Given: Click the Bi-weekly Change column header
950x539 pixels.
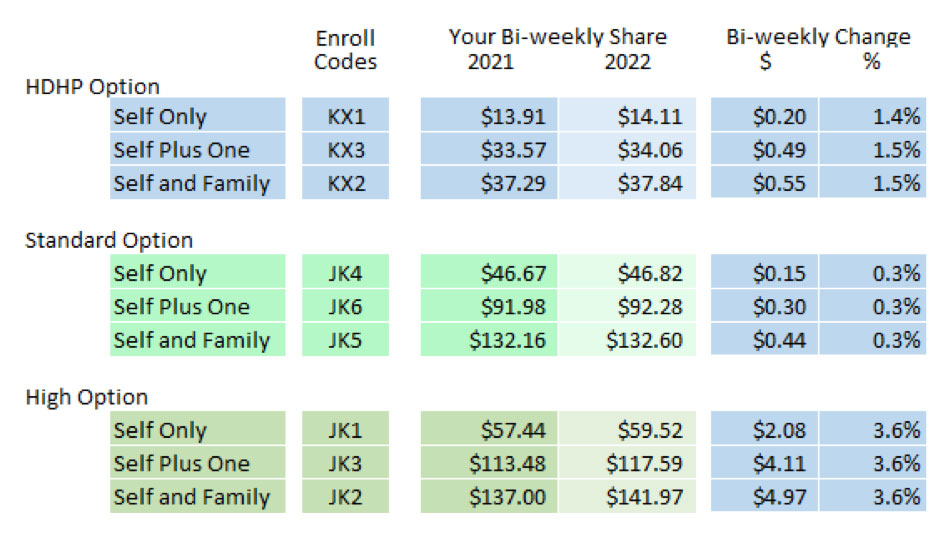Looking at the screenshot, I should [x=818, y=37].
